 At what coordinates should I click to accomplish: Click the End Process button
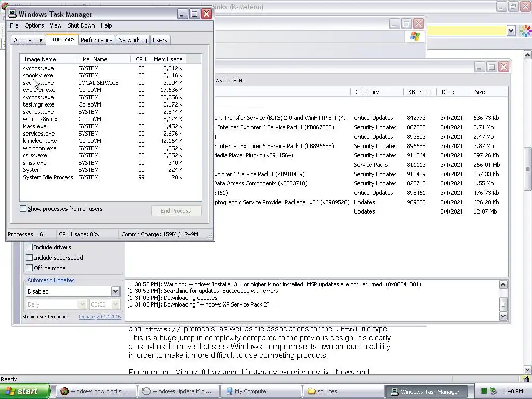pos(176,211)
